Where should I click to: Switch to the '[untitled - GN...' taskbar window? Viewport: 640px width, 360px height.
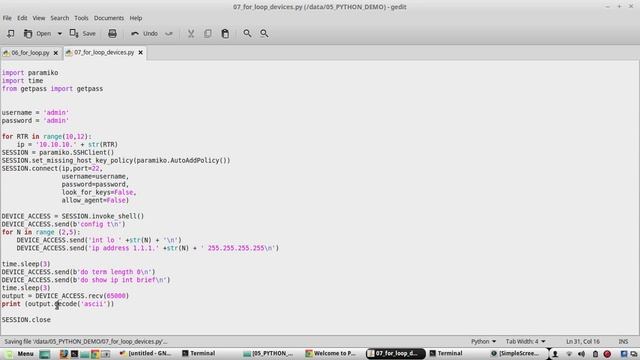146,353
